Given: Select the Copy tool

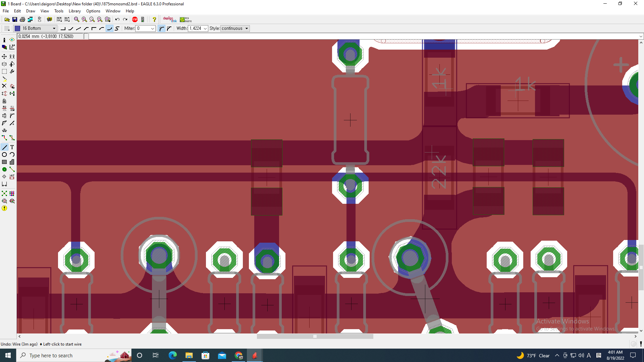Looking at the screenshot, I should coord(12,57).
